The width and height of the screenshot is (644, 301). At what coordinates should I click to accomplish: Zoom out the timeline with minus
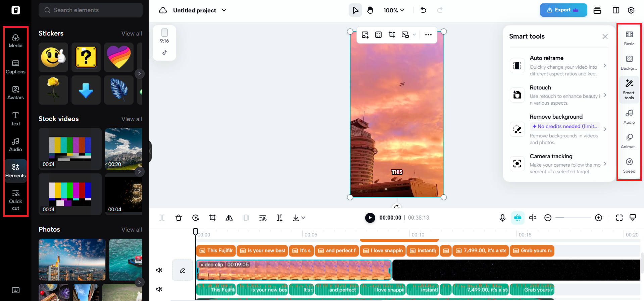(x=548, y=218)
